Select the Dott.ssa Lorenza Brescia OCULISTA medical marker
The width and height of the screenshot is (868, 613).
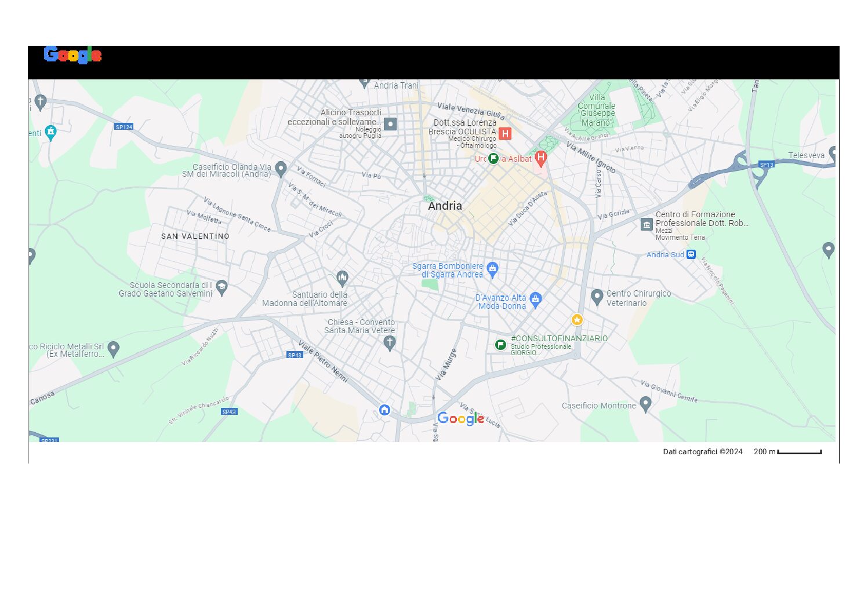click(505, 134)
